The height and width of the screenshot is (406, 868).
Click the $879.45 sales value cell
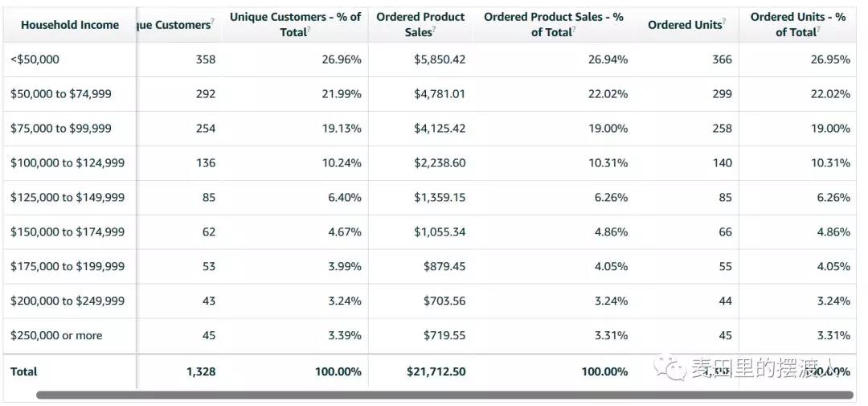coord(444,267)
